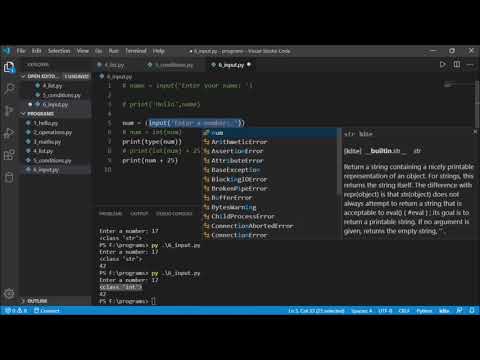Switch to the 5_conditions.py editor tab
The width and height of the screenshot is (480, 360).
click(x=173, y=65)
